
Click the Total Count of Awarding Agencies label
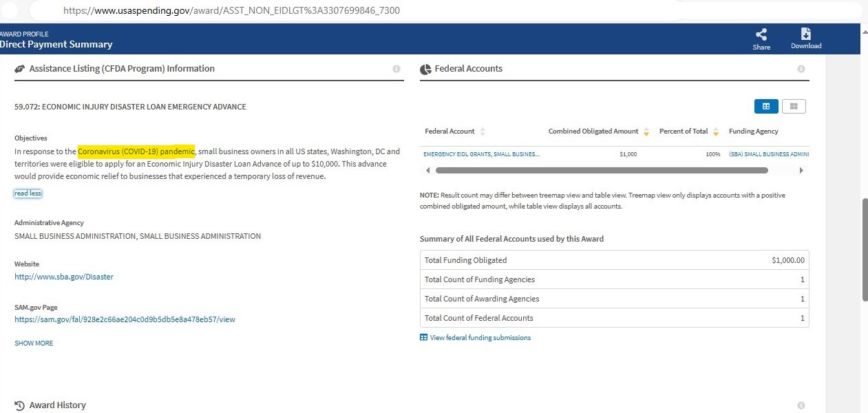coord(482,299)
